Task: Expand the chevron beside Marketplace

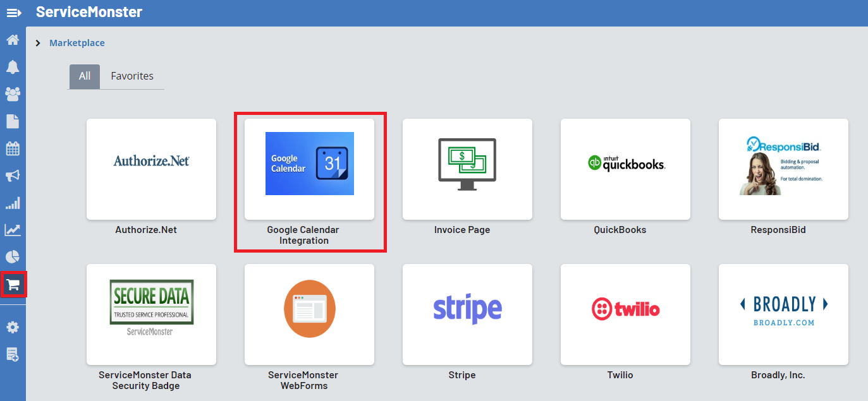Action: pos(38,43)
